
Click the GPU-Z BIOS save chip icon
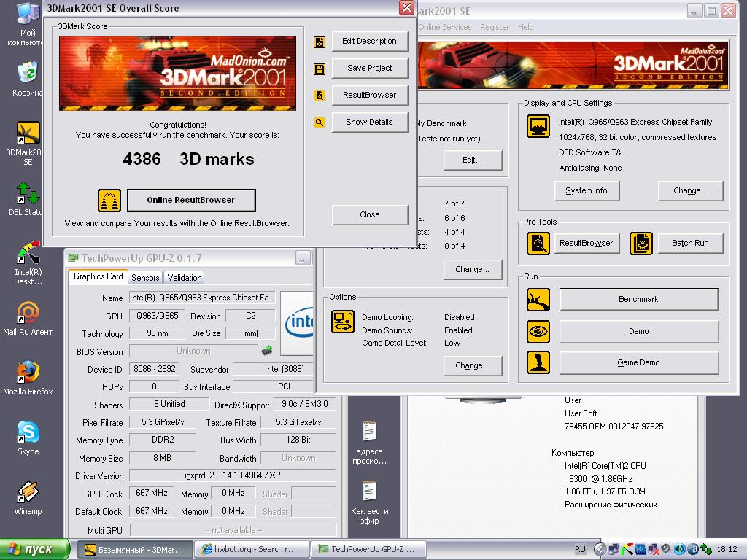click(x=267, y=351)
